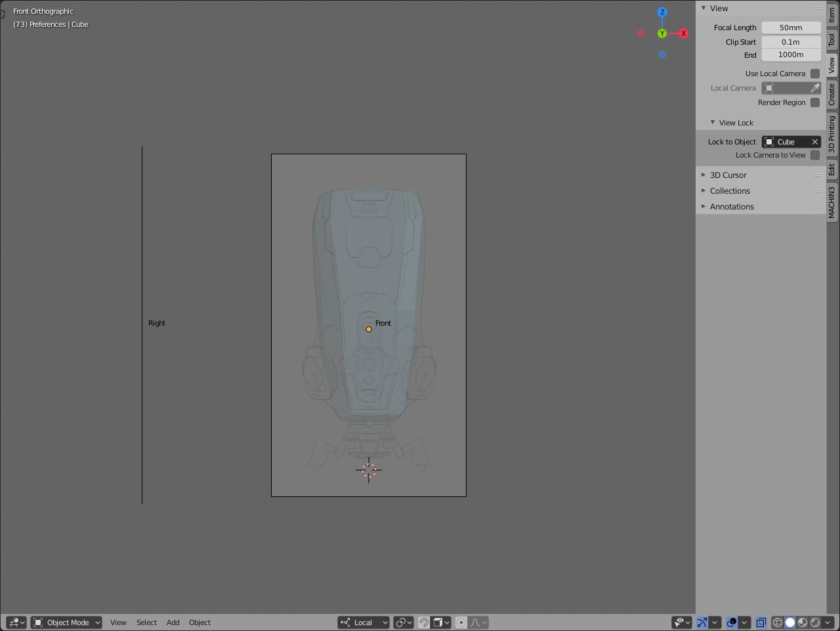Switch to rendered shading

coord(815,622)
